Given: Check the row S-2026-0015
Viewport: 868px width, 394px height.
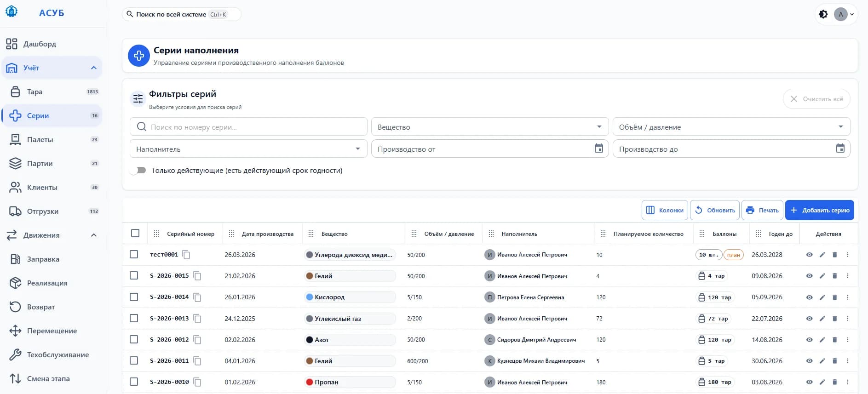Looking at the screenshot, I should [x=134, y=275].
